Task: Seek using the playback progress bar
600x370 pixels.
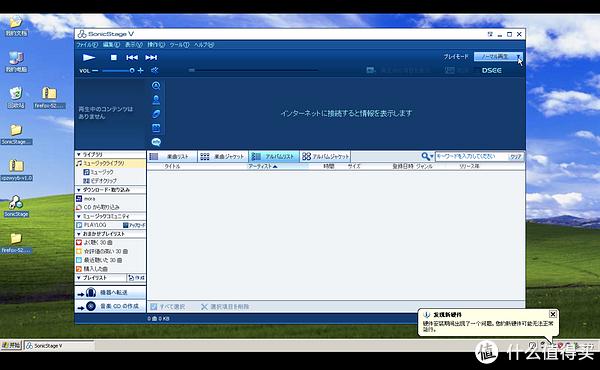Action: (x=253, y=70)
